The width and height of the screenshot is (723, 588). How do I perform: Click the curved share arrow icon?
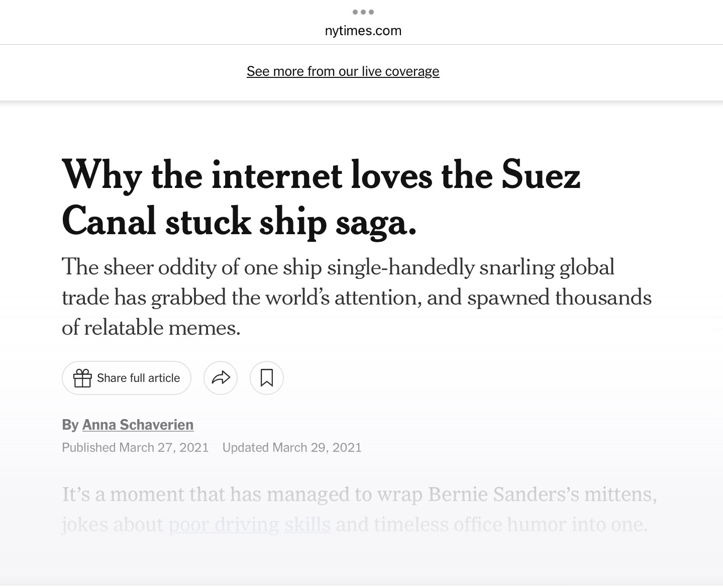(221, 378)
